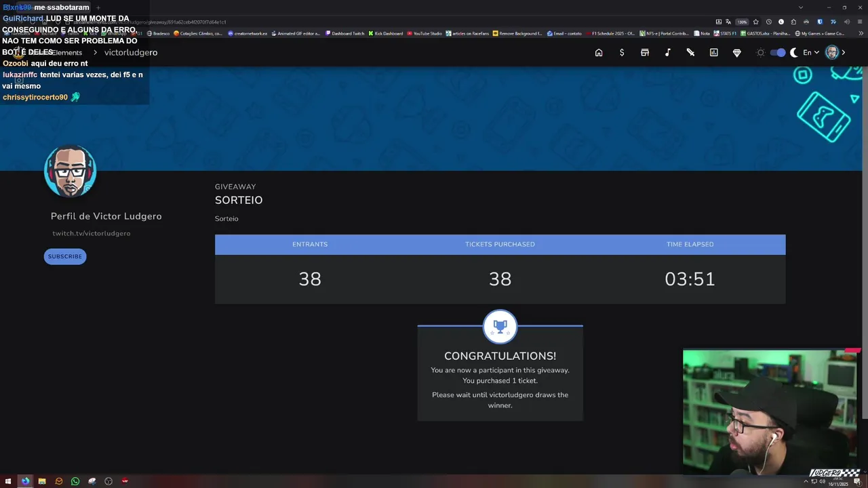Show more bookmarks with the double chevron
The width and height of the screenshot is (868, 488).
pos(861,33)
